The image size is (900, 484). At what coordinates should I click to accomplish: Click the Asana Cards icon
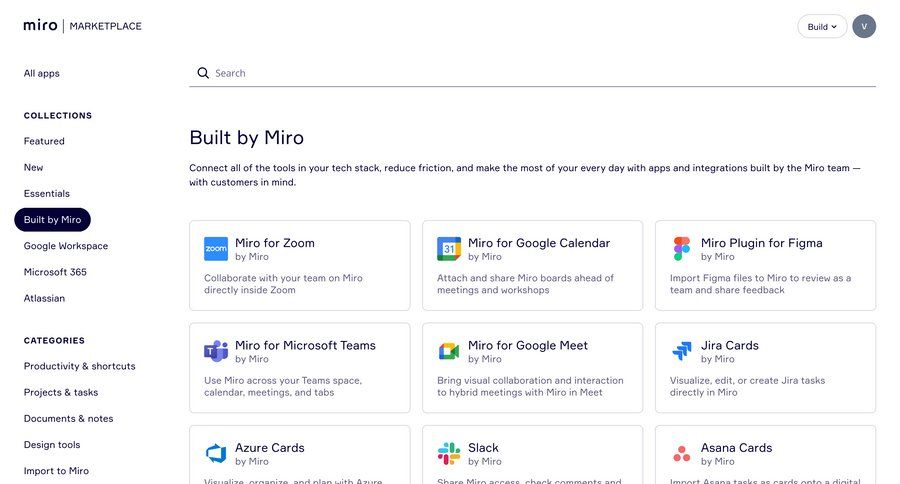point(682,454)
